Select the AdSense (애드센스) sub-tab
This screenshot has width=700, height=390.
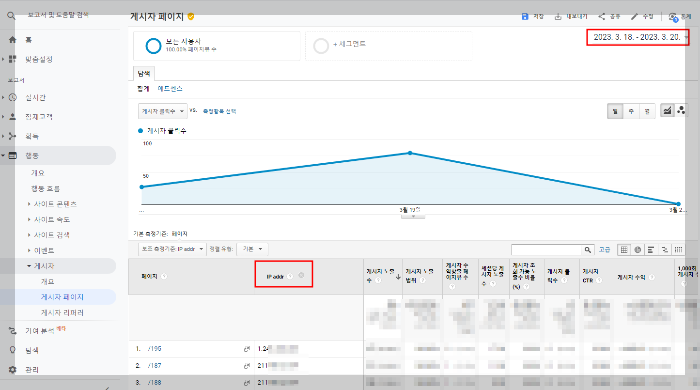click(x=170, y=89)
